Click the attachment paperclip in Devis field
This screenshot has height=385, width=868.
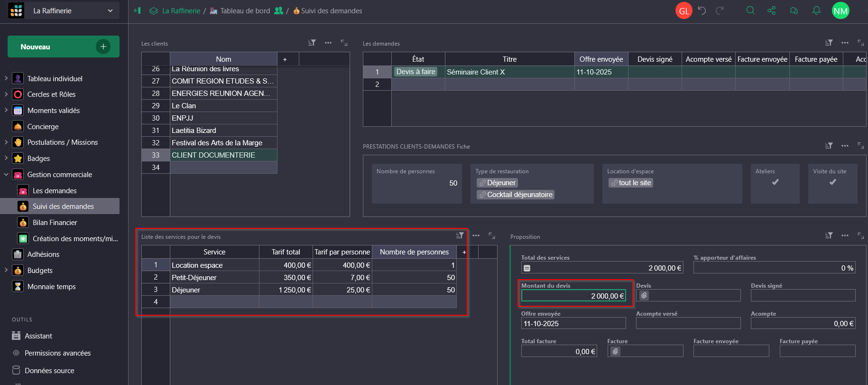tap(644, 296)
